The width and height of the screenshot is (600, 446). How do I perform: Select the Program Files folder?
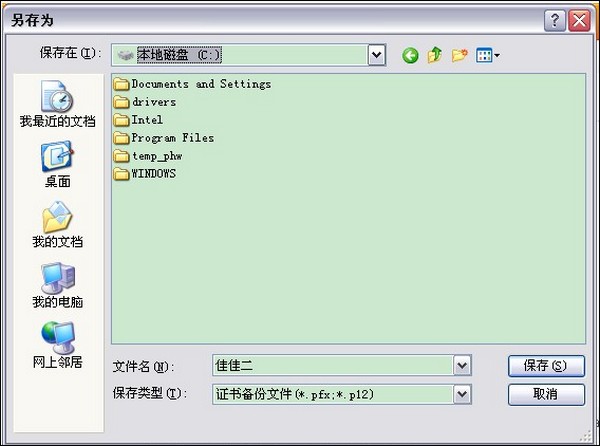[172, 138]
